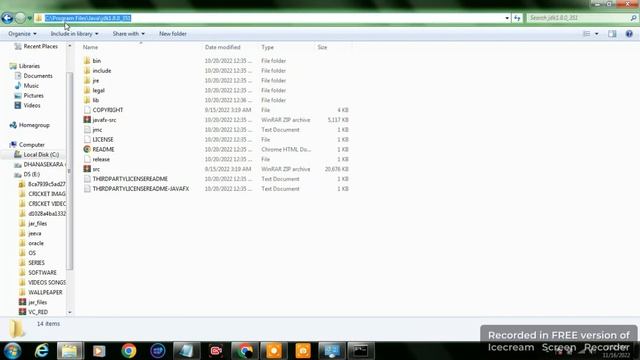Open the screen recorder camera taskbar icon
This screenshot has width=640, height=360.
[216, 351]
